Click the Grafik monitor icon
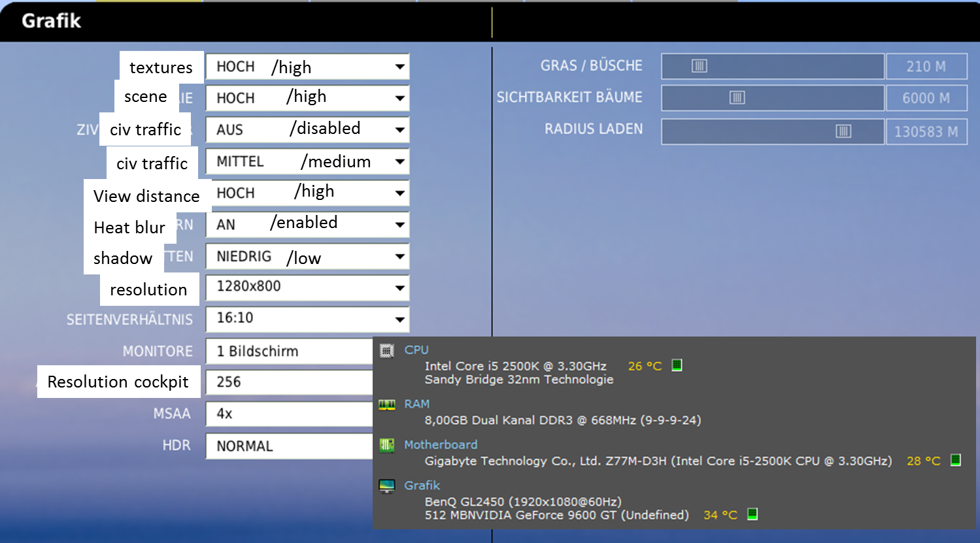This screenshot has width=980, height=543. (x=387, y=486)
